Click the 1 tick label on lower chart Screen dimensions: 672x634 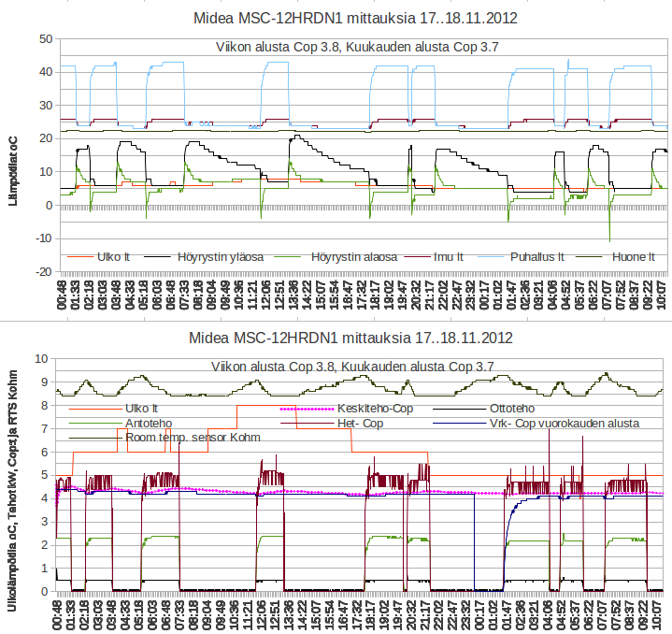coord(45,569)
